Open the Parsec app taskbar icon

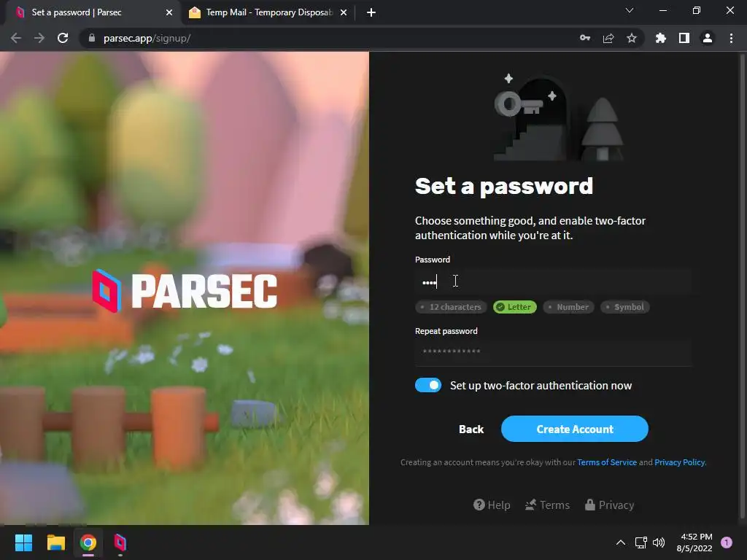click(x=120, y=542)
